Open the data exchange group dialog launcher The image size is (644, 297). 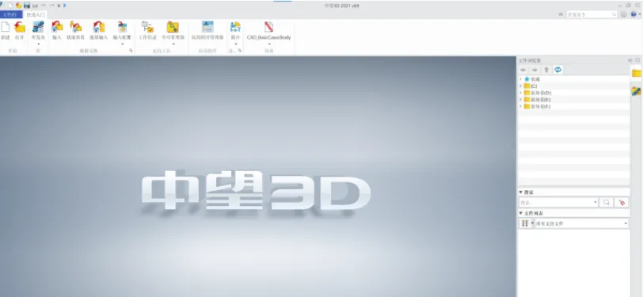[131, 51]
